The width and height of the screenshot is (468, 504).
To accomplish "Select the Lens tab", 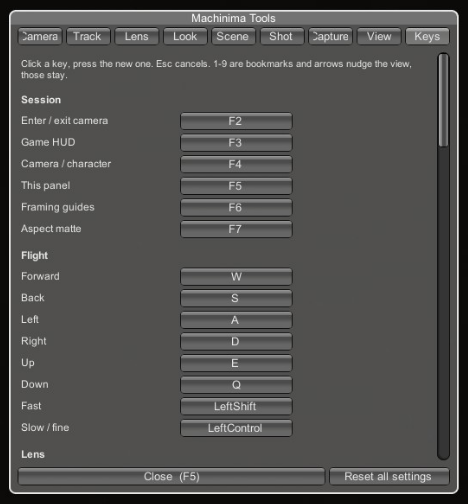I will click(137, 36).
